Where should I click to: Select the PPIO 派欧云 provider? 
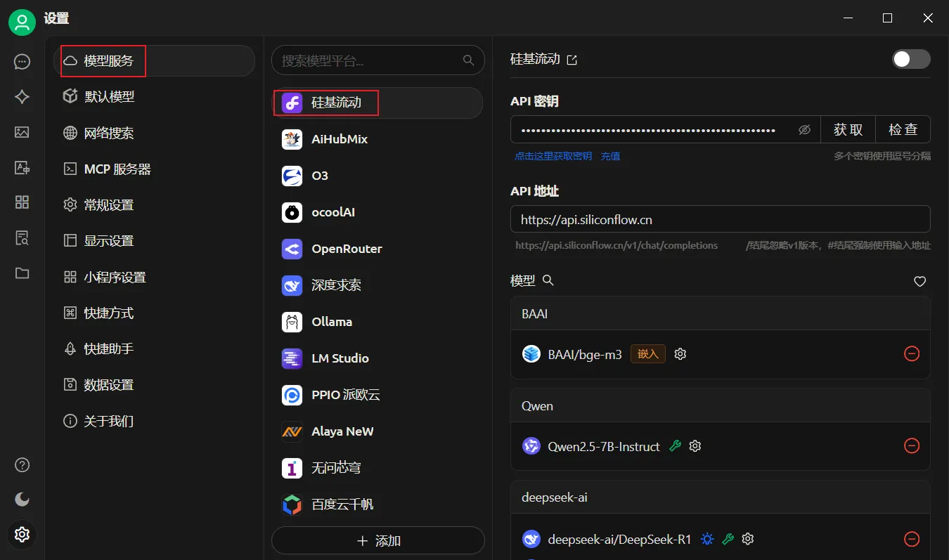click(x=377, y=395)
